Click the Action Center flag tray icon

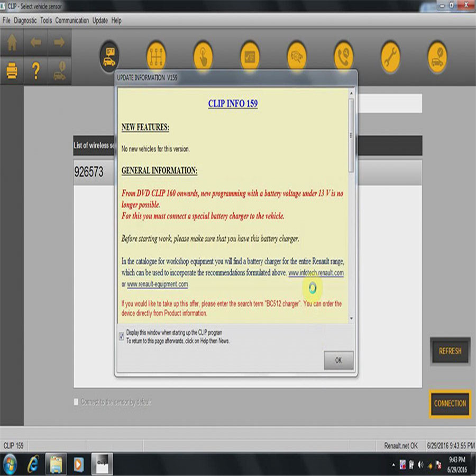438,464
